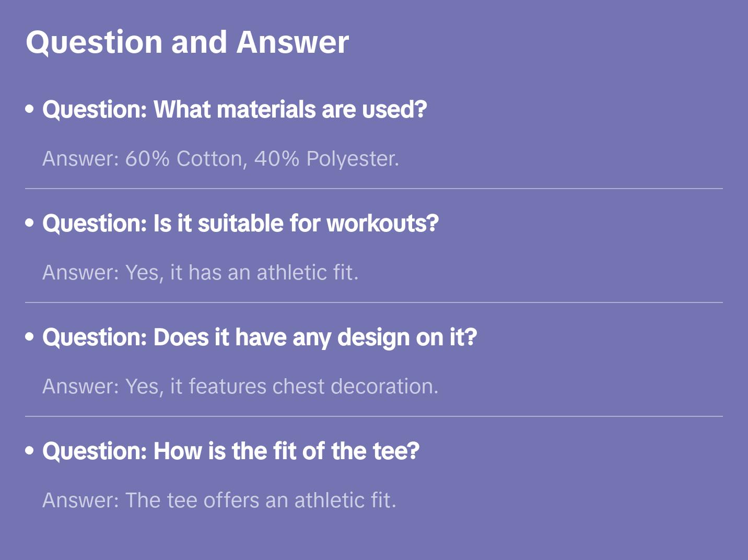The width and height of the screenshot is (748, 560).
Task: Click the "Is it suitable for workouts?" question
Action: pyautogui.click(x=240, y=224)
